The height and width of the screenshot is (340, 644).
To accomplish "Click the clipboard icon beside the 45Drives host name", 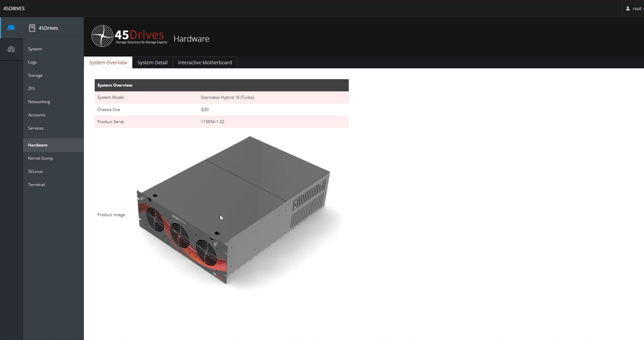I will point(32,28).
